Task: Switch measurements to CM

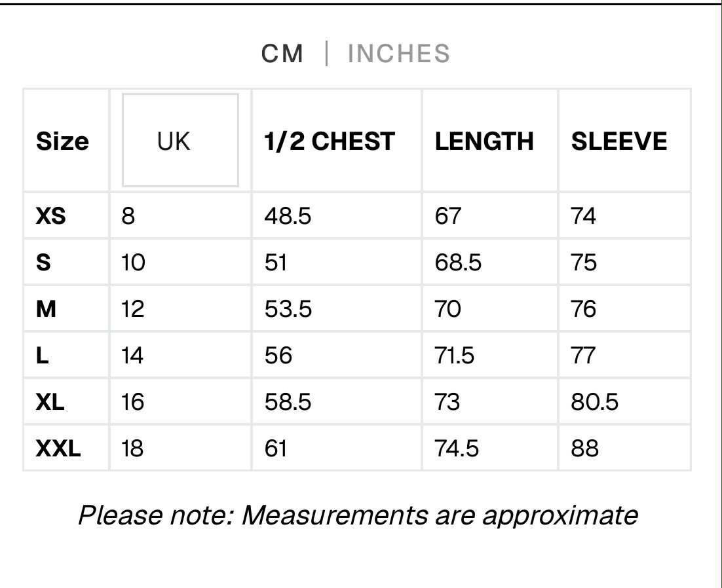Action: coord(282,54)
